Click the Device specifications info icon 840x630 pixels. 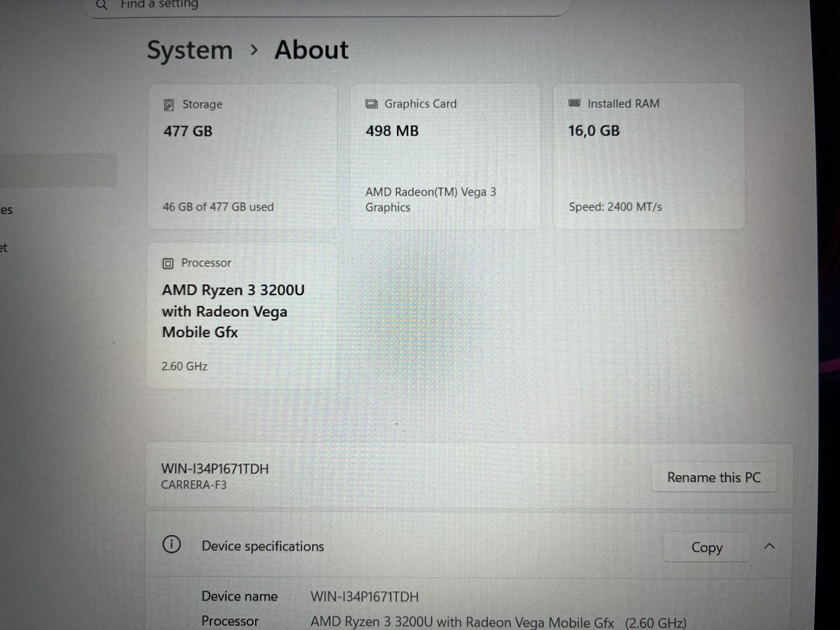tap(171, 545)
